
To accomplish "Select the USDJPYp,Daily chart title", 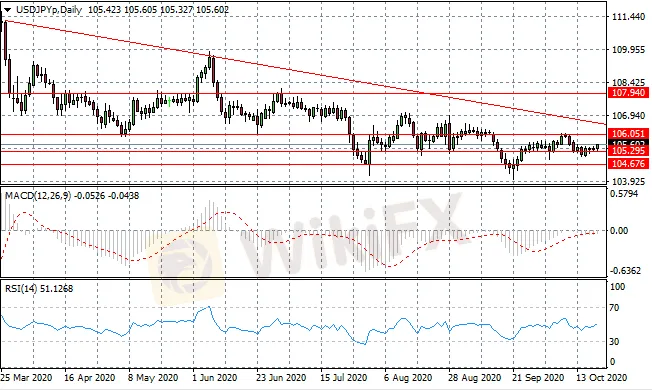I will [x=48, y=10].
